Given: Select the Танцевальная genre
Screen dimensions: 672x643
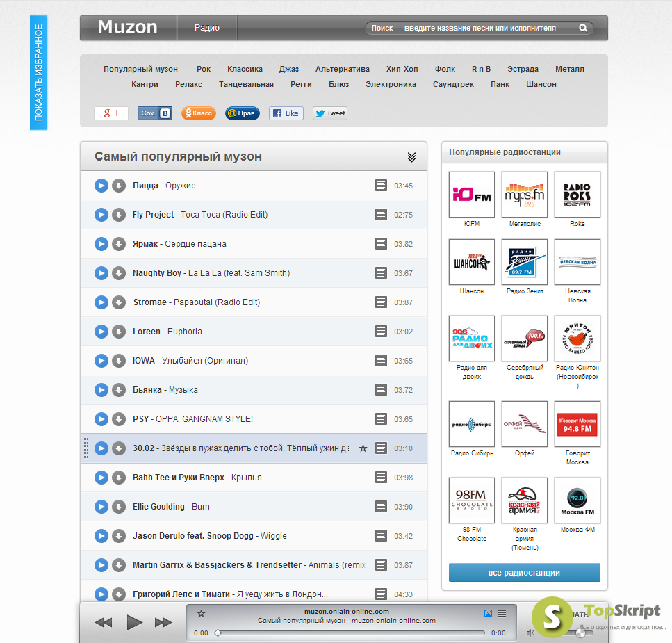Looking at the screenshot, I should click(247, 84).
